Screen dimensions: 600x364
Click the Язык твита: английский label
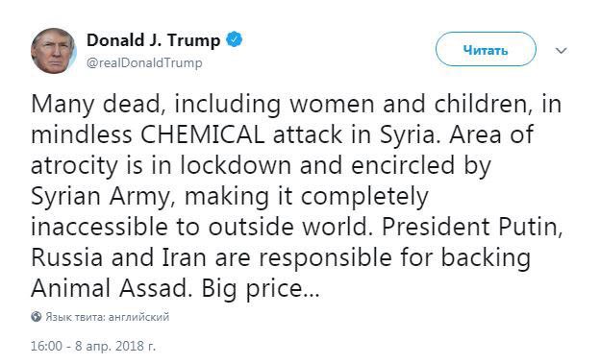[107, 317]
